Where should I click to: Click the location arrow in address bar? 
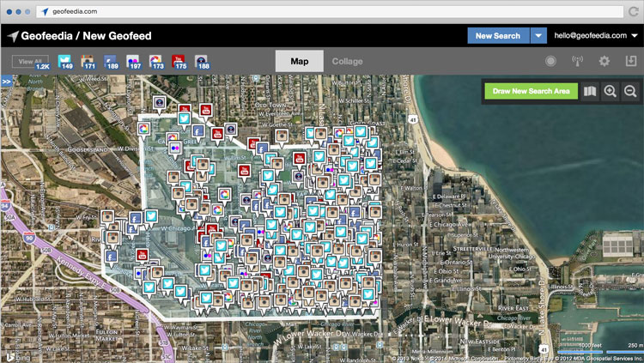(45, 11)
